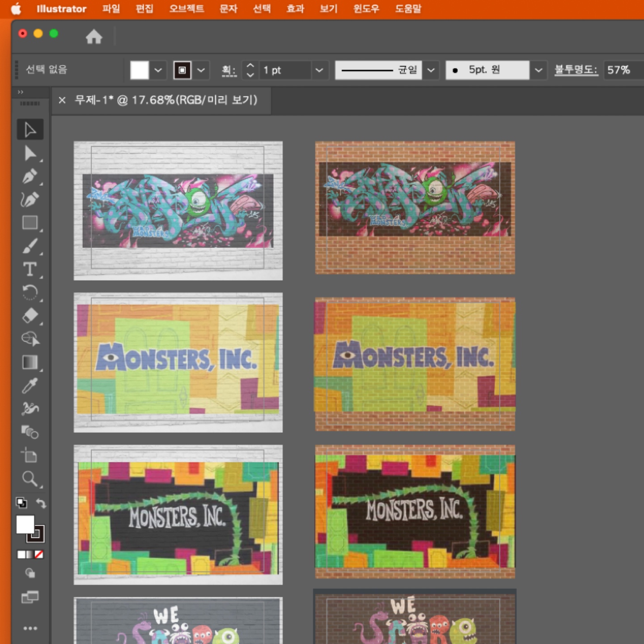The width and height of the screenshot is (644, 644).
Task: Select the Selection tool arrow
Action: tap(30, 130)
